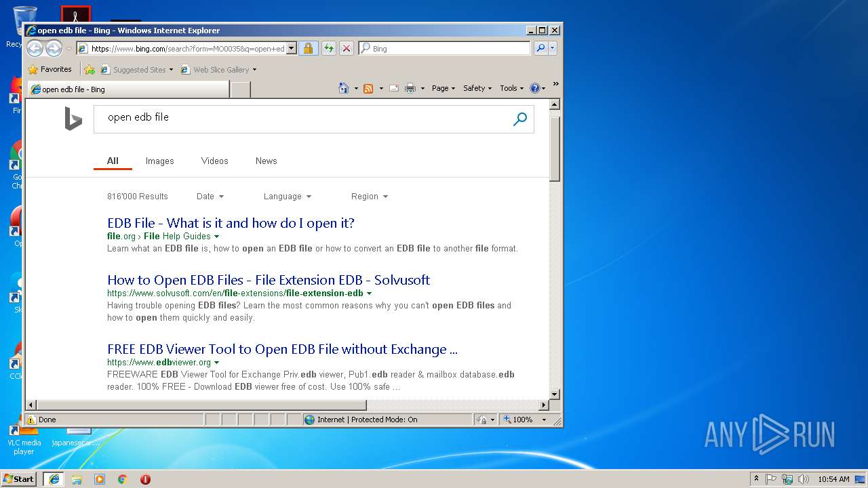Expand the Web Slice Gallery dropdown
The width and height of the screenshot is (868, 488).
254,70
